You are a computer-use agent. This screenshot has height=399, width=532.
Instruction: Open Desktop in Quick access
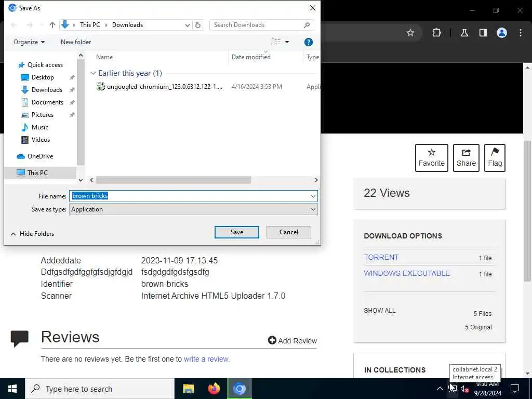pyautogui.click(x=43, y=77)
